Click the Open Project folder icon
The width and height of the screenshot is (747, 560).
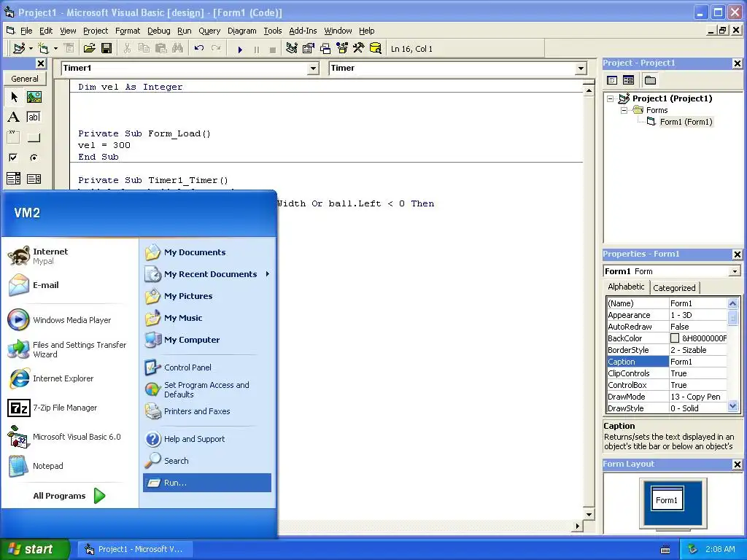point(89,49)
